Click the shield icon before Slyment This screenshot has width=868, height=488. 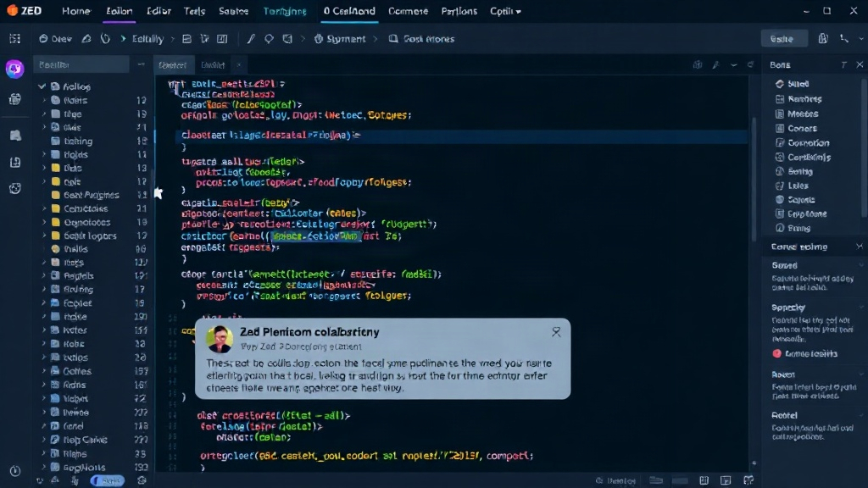pos(319,39)
